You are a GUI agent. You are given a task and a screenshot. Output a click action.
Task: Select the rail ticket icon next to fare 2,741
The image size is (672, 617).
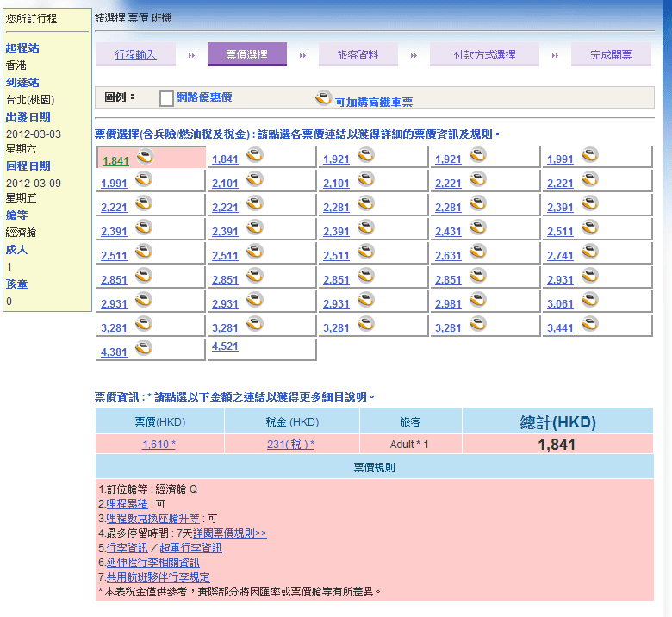click(589, 252)
